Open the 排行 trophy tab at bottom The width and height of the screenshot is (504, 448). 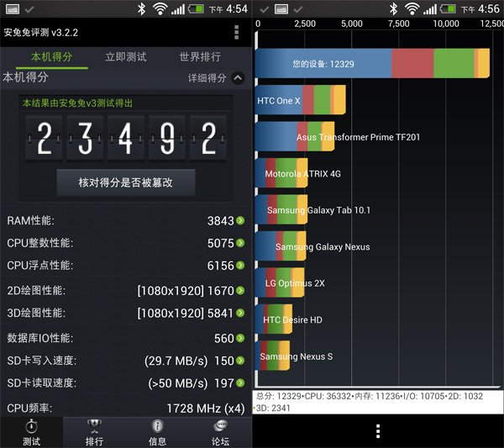(94, 432)
